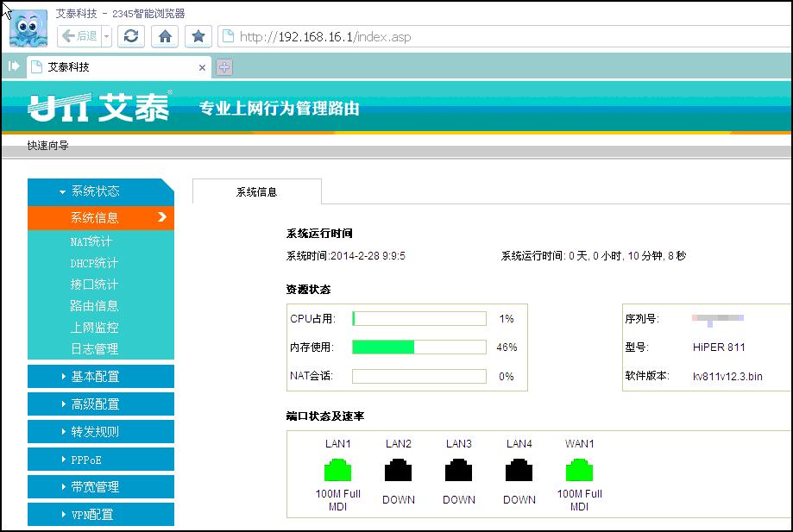Click the UTT 艾泰 logo in the banner

pos(99,107)
